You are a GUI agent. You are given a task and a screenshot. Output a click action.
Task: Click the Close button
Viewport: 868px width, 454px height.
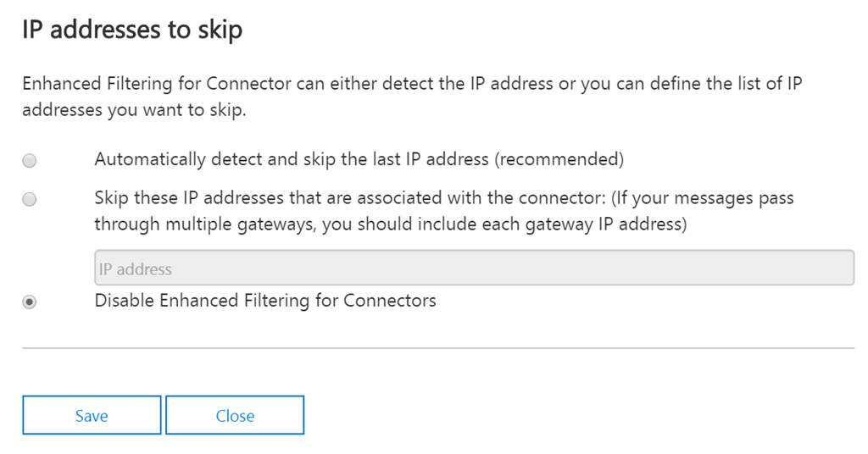(235, 415)
